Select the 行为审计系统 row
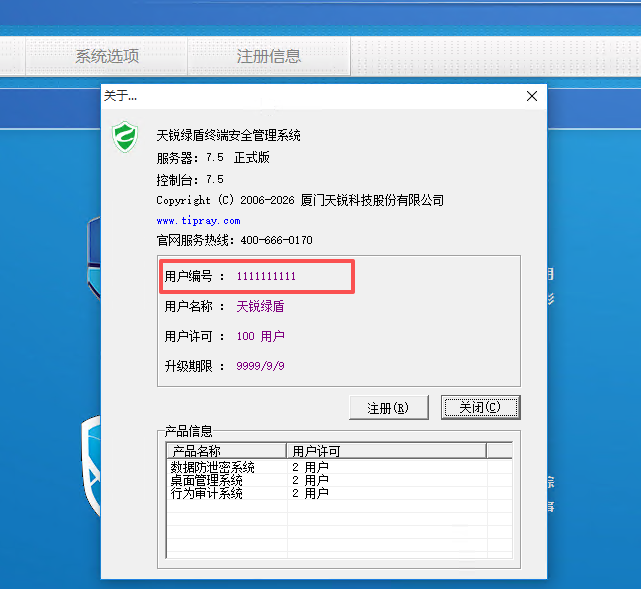This screenshot has width=641, height=589. click(339, 493)
